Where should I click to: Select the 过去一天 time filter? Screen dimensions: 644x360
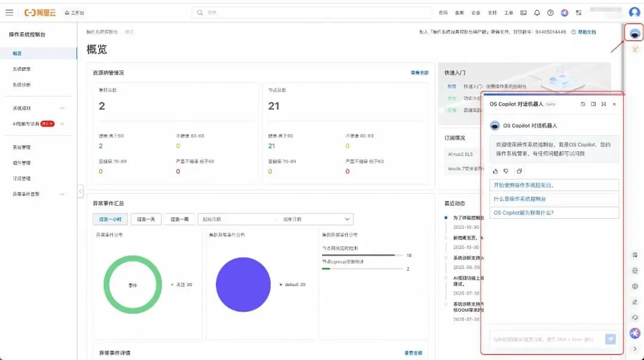click(146, 219)
